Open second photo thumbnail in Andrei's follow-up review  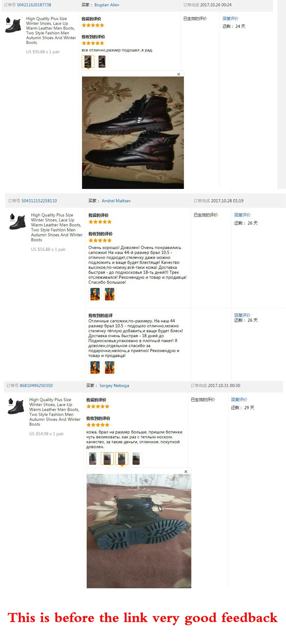[x=110, y=368]
